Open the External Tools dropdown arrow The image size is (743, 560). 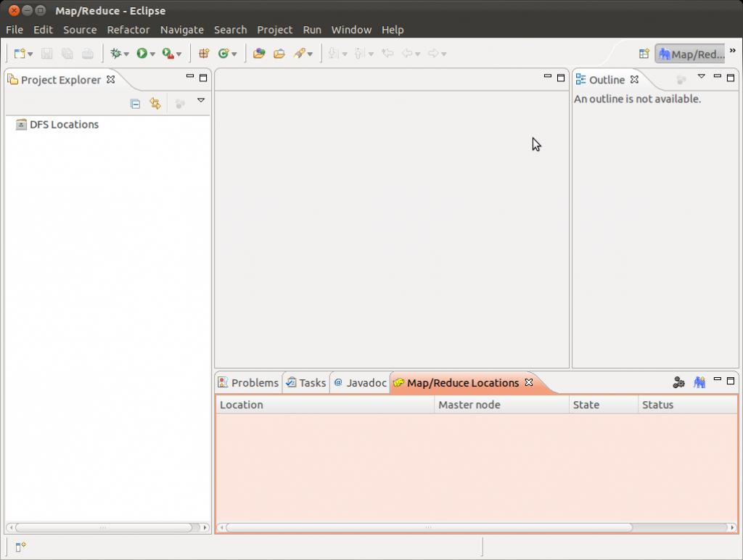coord(178,54)
